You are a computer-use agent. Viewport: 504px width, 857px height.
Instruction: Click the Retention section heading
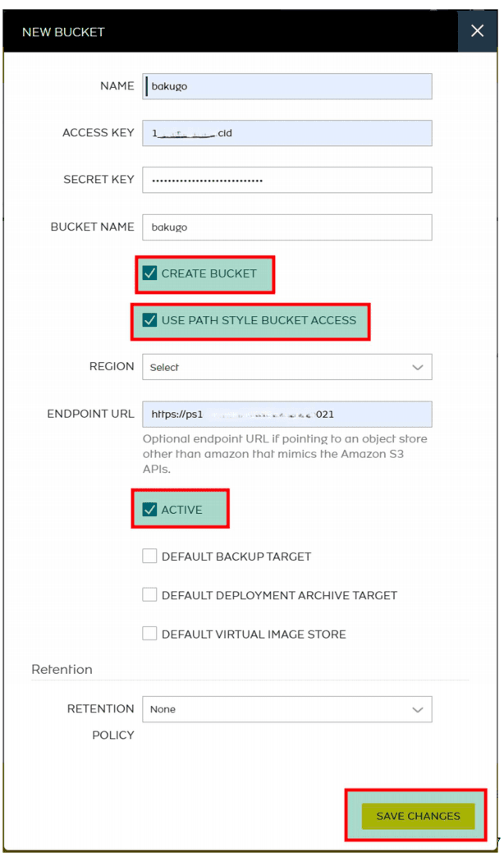62,670
